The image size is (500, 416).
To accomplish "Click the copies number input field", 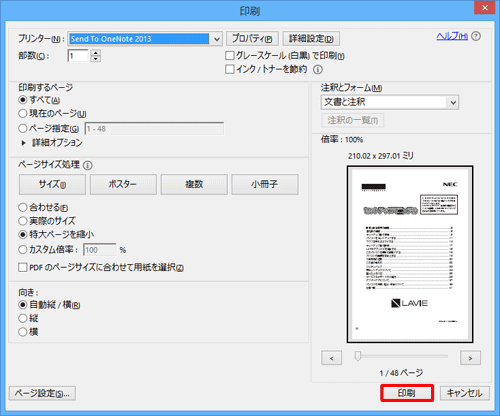I will (78, 56).
